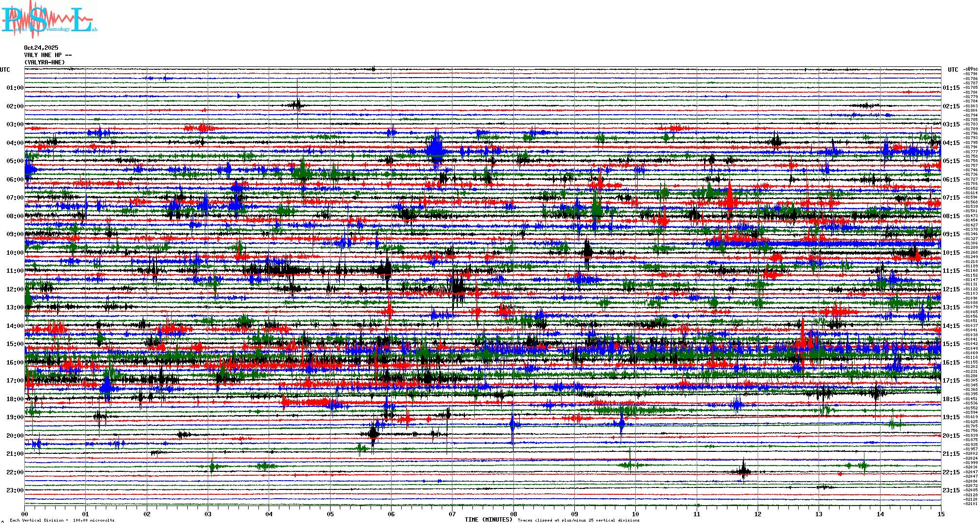This screenshot has height=527, width=980.
Task: Select the 04:00 hour label on left
Action: click(15, 143)
